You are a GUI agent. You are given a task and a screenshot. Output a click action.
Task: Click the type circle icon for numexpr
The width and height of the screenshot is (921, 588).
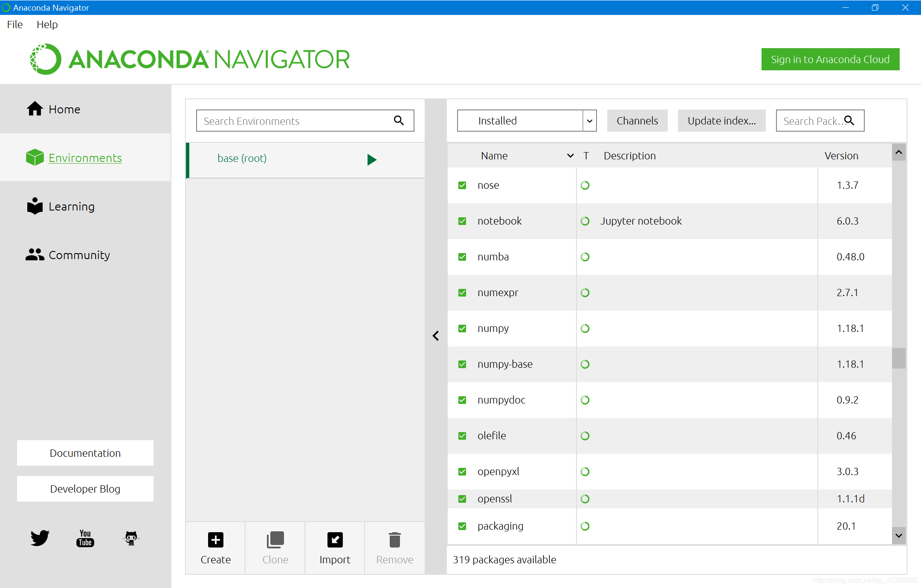coord(585,293)
